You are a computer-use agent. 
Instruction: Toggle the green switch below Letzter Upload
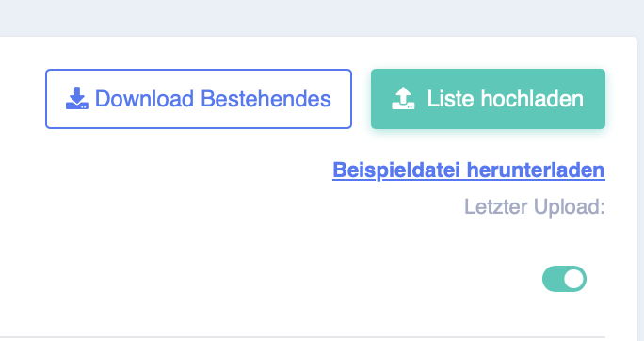coord(564,279)
